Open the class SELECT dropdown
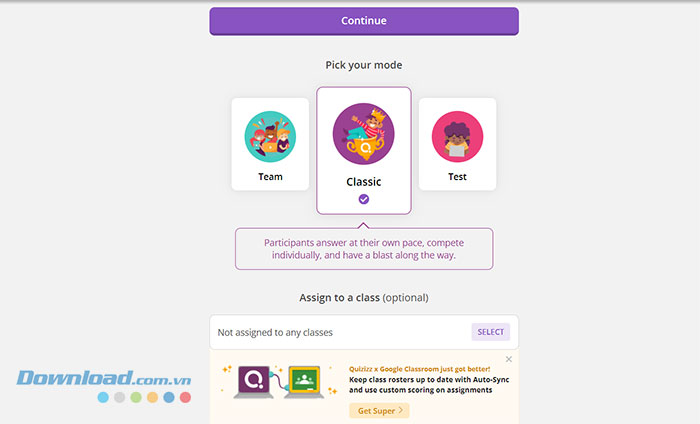 491,332
